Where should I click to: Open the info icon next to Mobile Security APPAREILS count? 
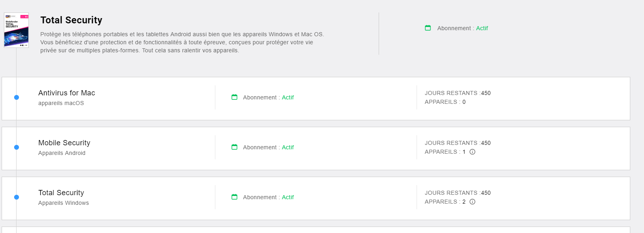point(472,152)
